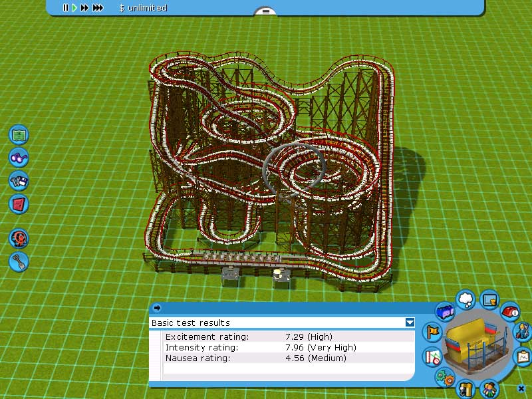Image resolution: width=532 pixels, height=399 pixels.
Task: Click the '$ unlimited' money display
Action: coord(143,8)
